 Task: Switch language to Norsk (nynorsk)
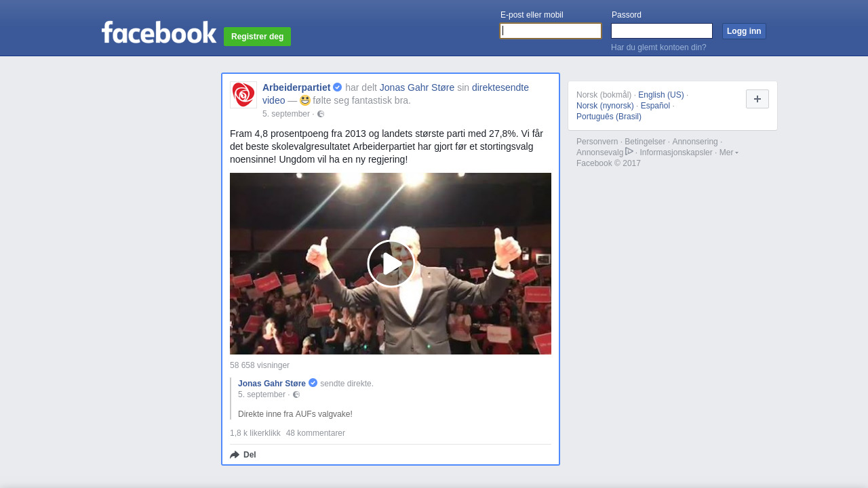pyautogui.click(x=605, y=106)
